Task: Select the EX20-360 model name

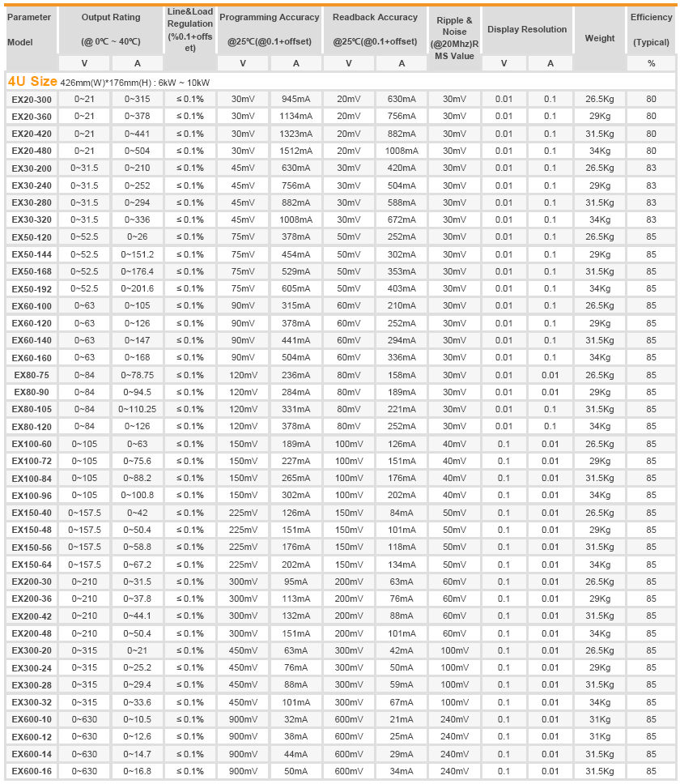Action: (32, 117)
